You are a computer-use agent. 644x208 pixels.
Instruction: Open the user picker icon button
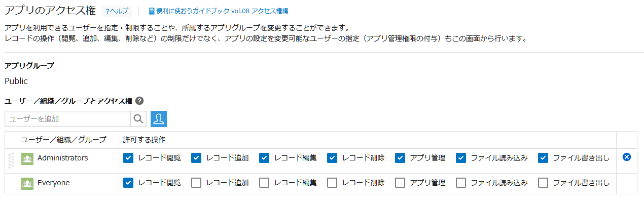pyautogui.click(x=159, y=119)
